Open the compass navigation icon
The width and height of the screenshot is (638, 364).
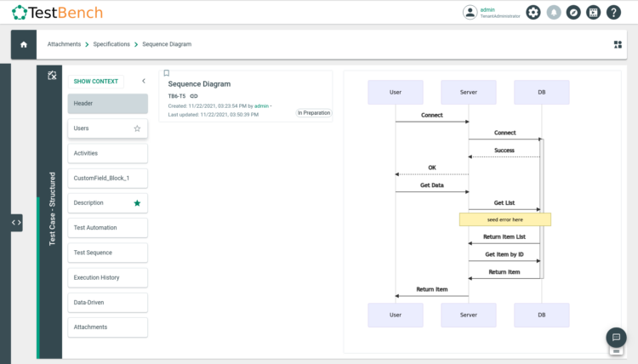click(573, 12)
